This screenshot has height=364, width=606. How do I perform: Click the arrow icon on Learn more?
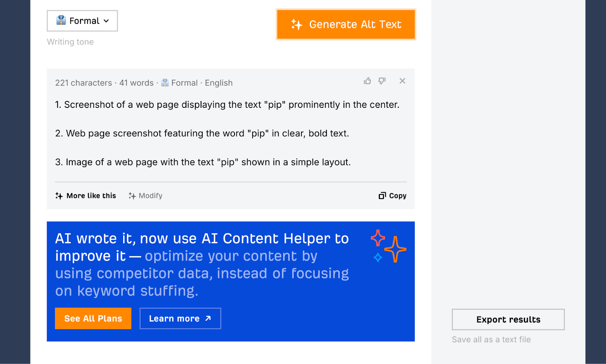(208, 319)
